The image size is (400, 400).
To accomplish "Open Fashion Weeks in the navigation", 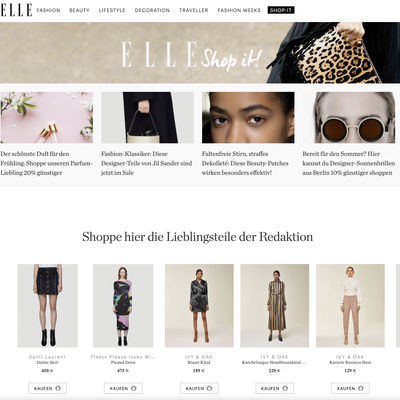I will (x=239, y=10).
